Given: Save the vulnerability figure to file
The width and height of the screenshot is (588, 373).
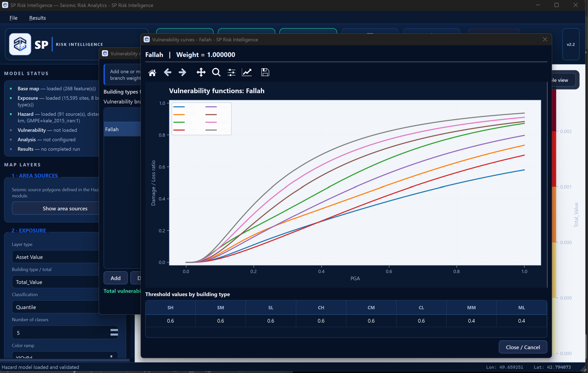Looking at the screenshot, I should (x=265, y=72).
